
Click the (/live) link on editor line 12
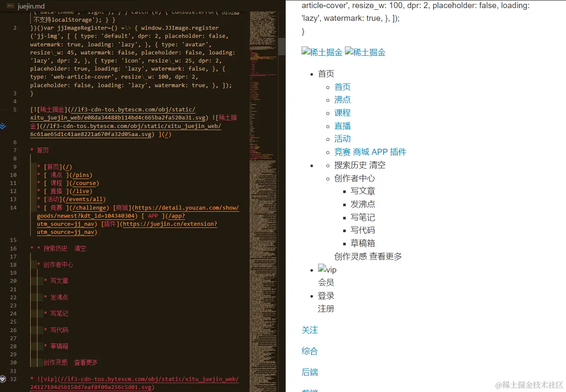(81, 191)
